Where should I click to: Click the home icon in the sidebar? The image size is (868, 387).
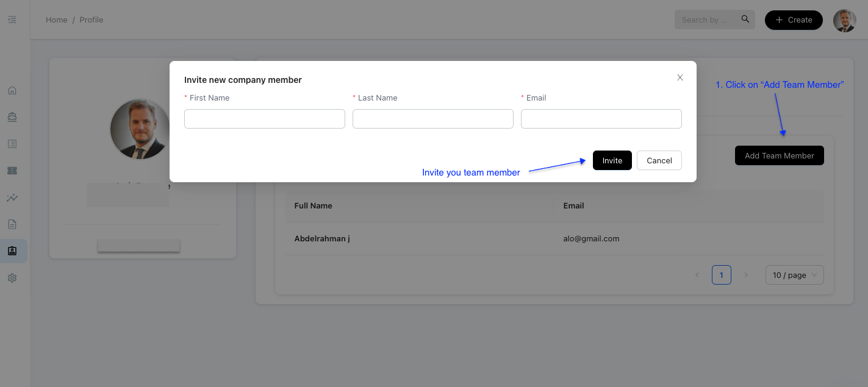tap(12, 91)
